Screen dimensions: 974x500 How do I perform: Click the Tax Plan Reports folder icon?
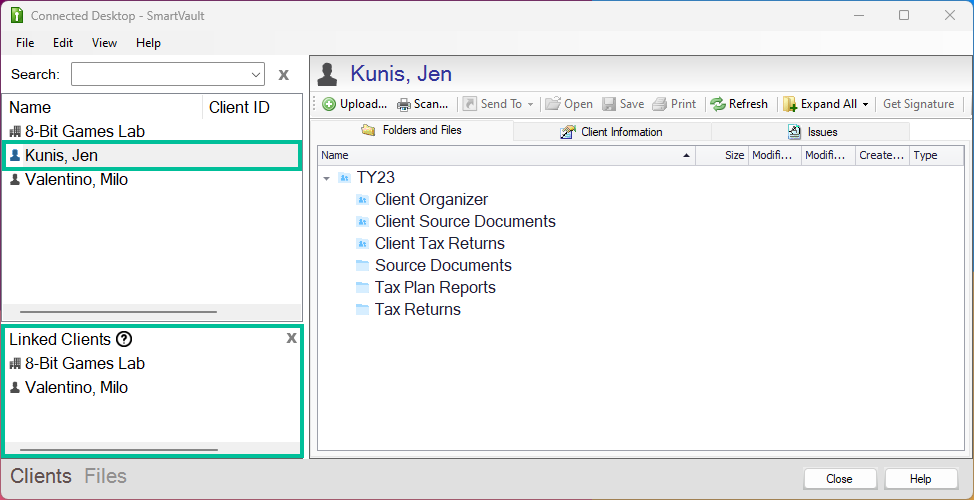(x=362, y=288)
